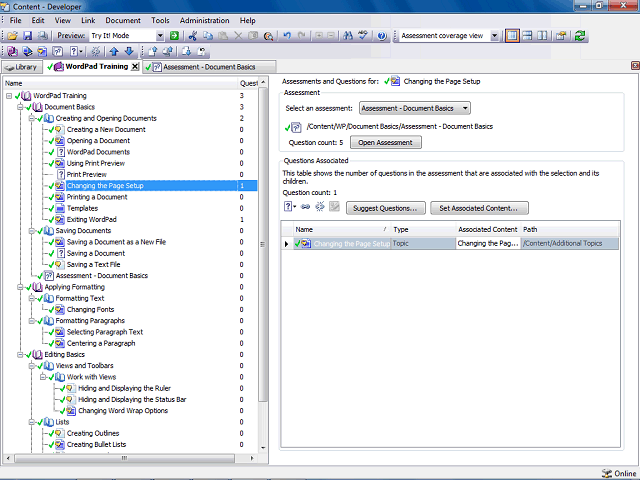Click the New Topic toolbar icon
The image size is (640, 480).
pos(42,51)
